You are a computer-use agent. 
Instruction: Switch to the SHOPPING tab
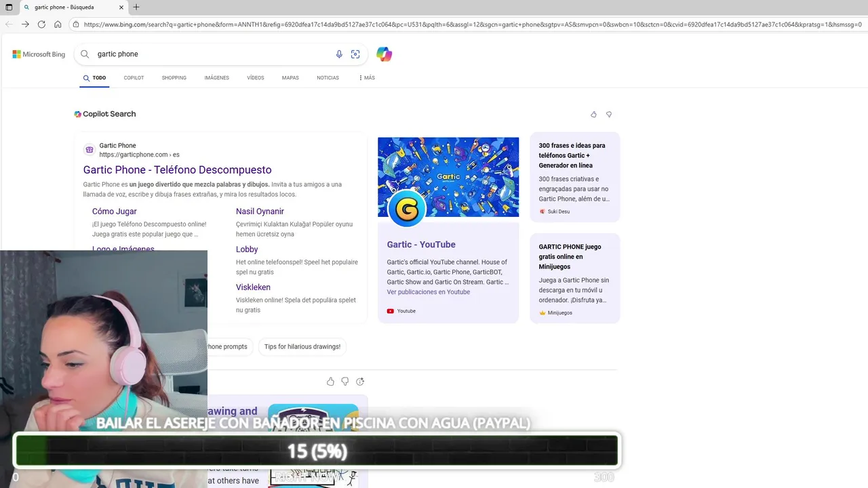tap(174, 78)
